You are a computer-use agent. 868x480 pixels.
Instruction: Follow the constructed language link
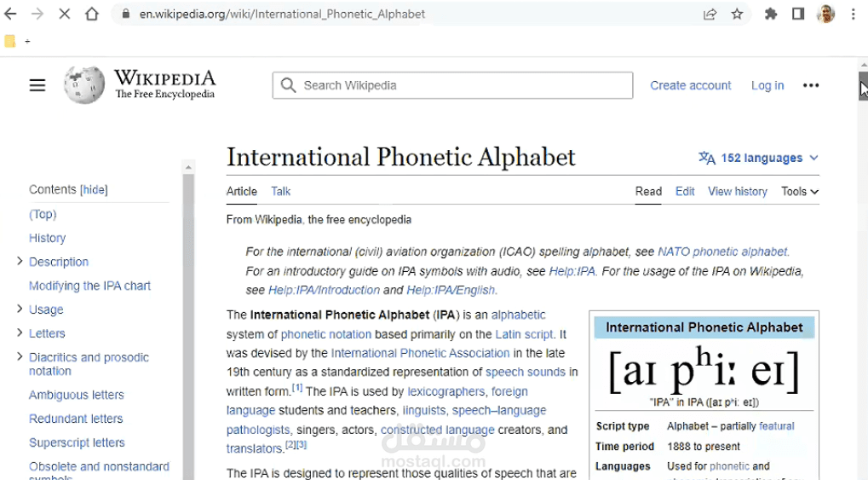coord(437,430)
